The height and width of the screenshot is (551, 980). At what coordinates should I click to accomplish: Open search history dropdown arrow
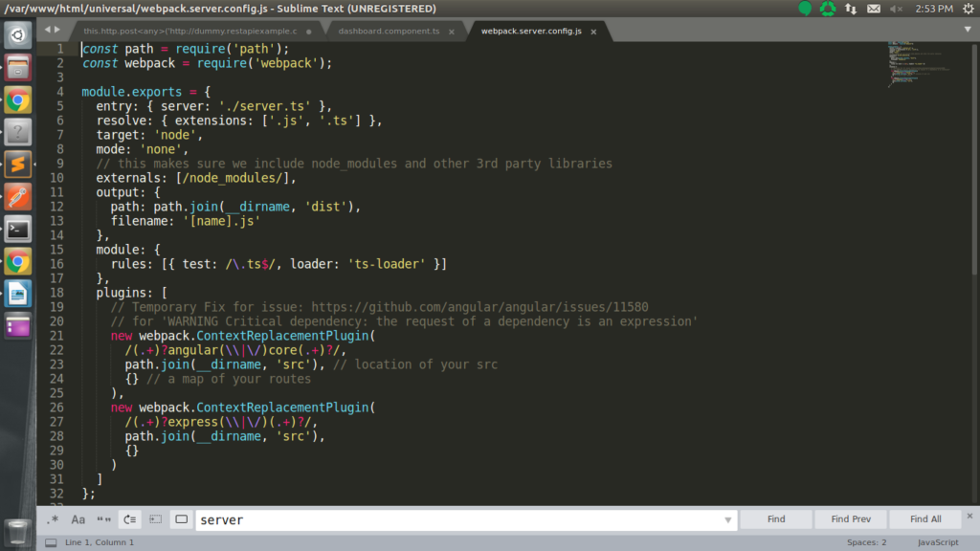tap(727, 519)
